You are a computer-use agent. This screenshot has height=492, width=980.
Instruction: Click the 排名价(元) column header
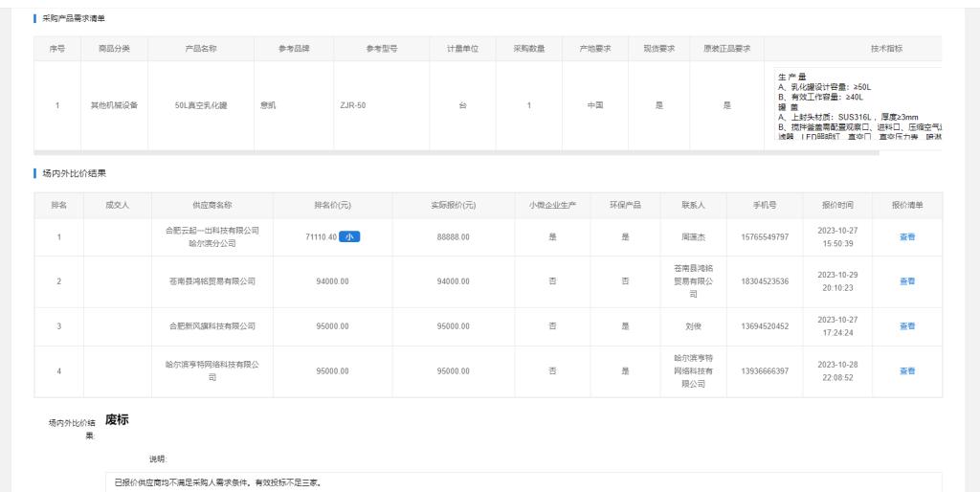pyautogui.click(x=332, y=205)
